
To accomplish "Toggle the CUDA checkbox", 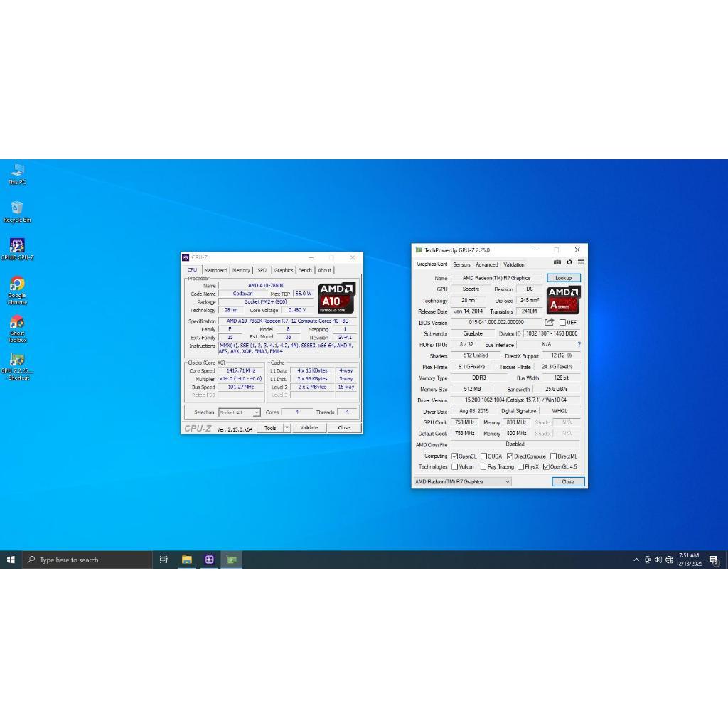I will [483, 456].
